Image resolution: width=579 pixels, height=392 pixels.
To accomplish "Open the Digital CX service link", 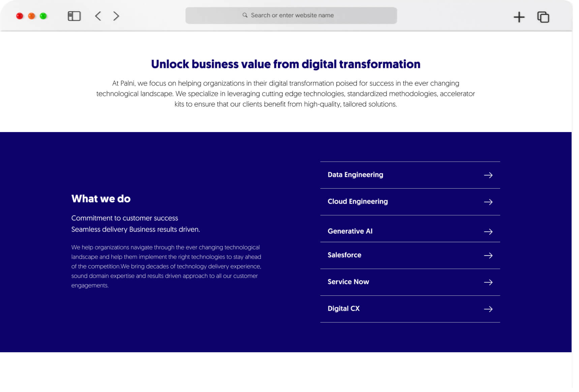I will click(343, 308).
